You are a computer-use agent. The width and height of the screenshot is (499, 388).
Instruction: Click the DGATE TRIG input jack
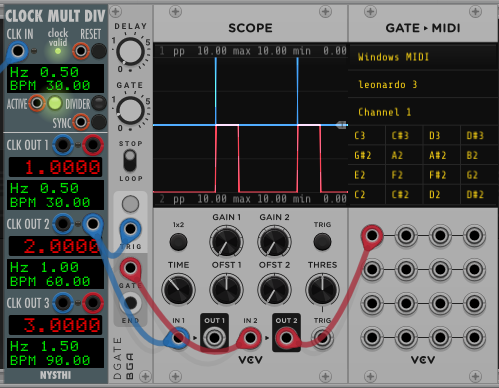point(130,229)
